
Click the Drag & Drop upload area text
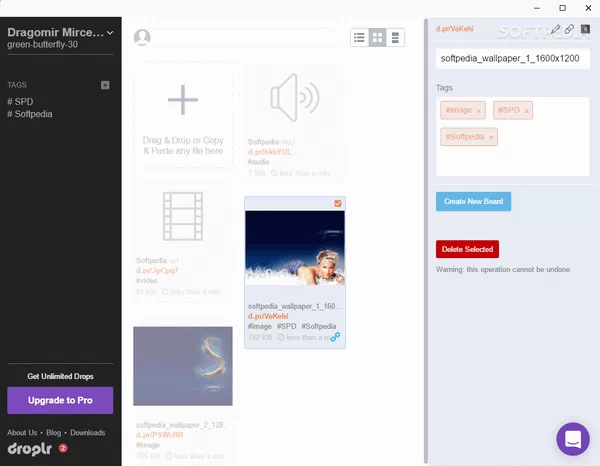pos(183,146)
